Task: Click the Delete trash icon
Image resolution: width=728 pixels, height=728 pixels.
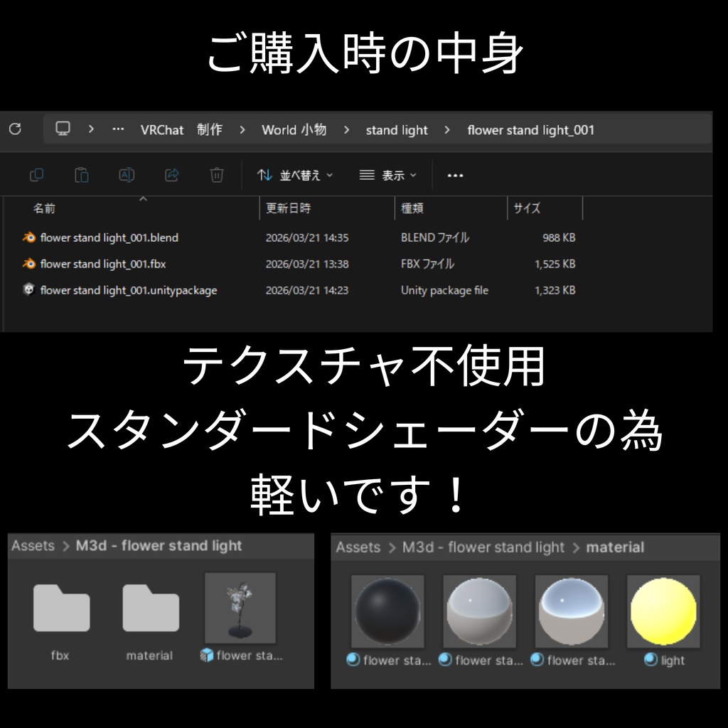Action: tap(217, 175)
